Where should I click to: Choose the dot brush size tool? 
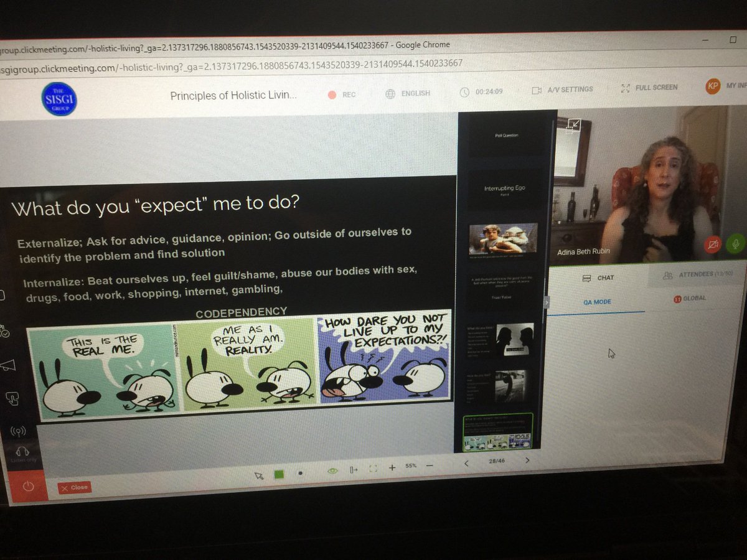300,473
